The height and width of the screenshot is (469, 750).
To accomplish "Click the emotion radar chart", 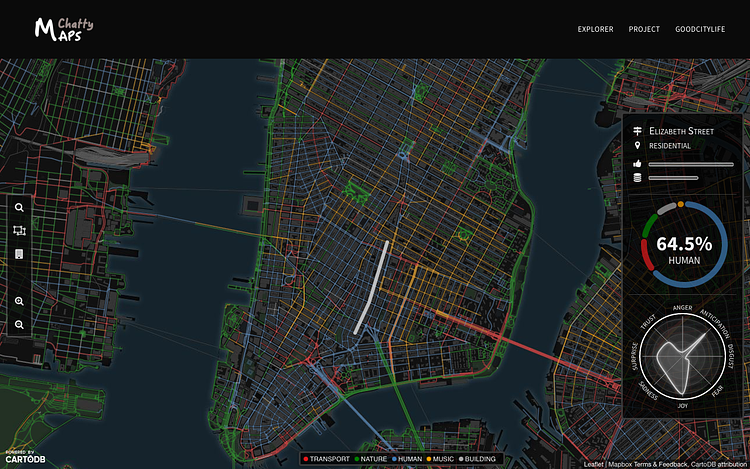I will coord(682,356).
